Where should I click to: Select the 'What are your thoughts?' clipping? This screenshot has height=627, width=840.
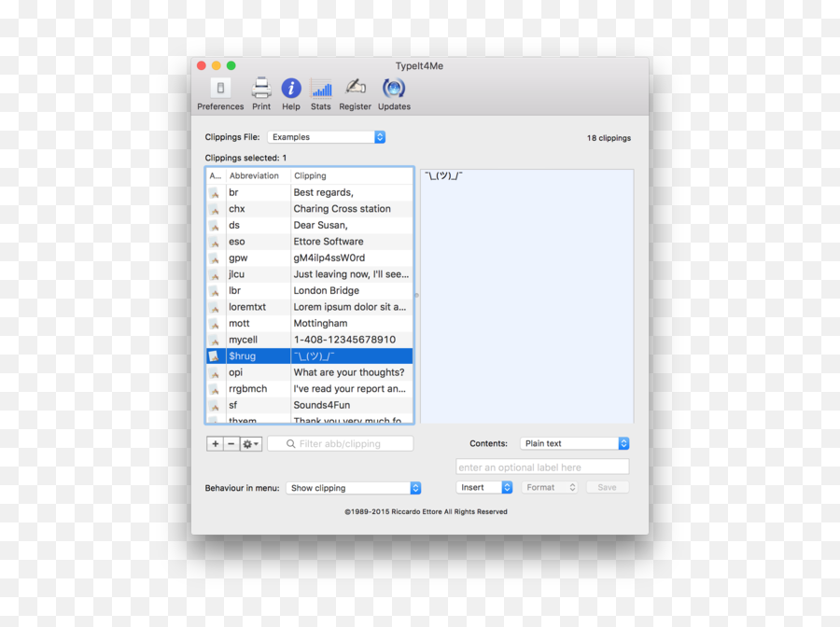[349, 372]
